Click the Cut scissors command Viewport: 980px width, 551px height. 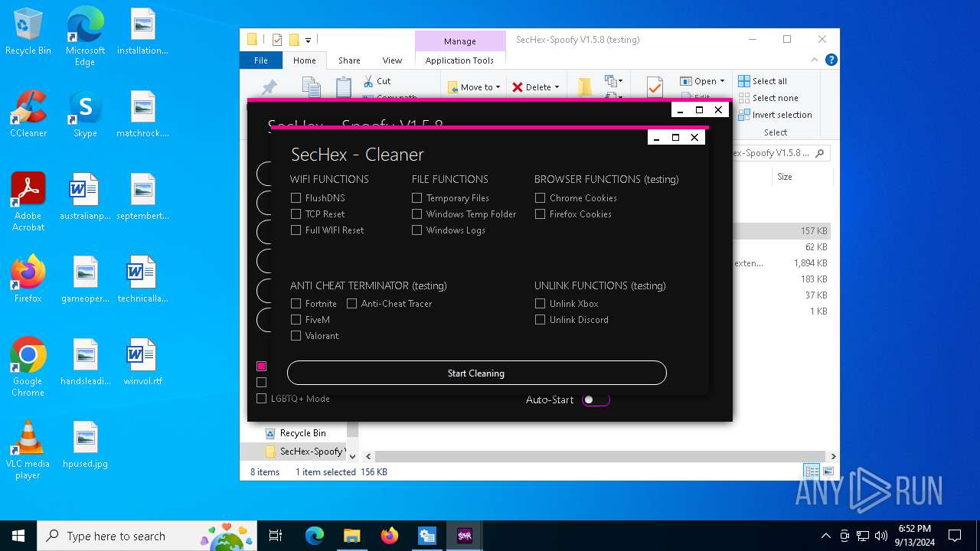[x=376, y=80]
